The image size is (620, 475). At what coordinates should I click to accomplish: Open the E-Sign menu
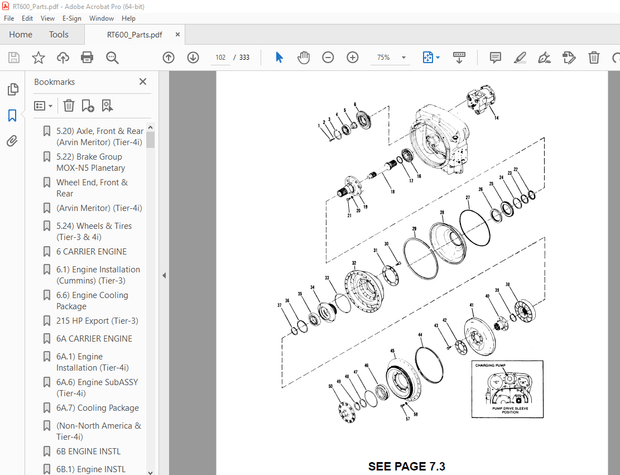point(72,18)
